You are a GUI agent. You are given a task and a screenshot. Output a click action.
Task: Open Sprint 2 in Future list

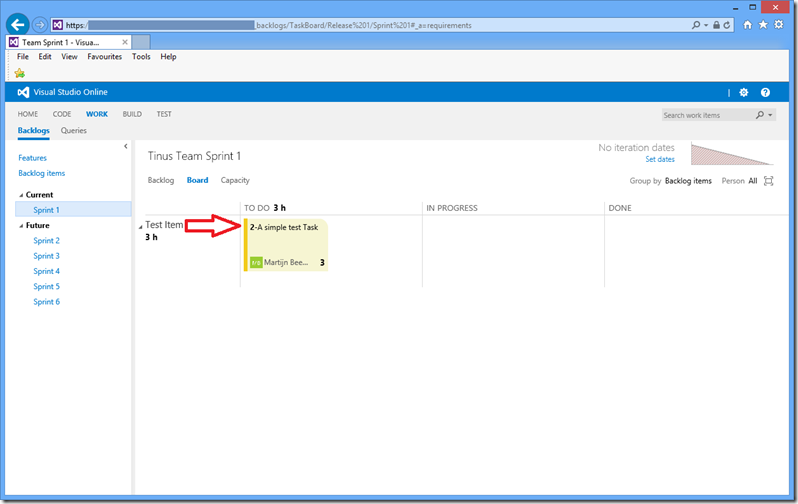tap(46, 240)
